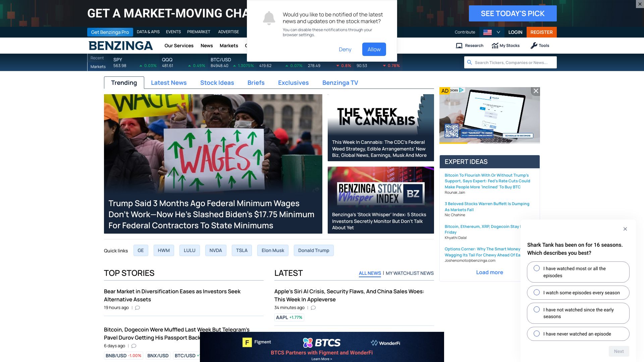Open comments icon for Apple Siri article
This screenshot has width=644, height=362.
[313, 308]
